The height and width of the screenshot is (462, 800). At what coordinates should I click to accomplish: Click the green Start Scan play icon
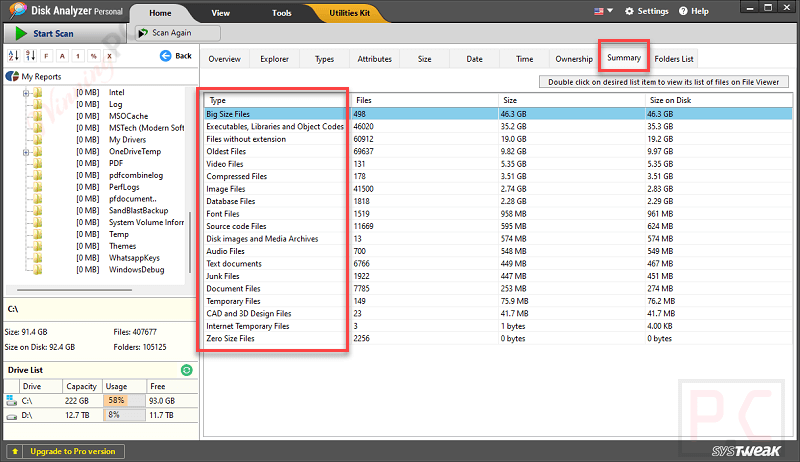tap(21, 34)
